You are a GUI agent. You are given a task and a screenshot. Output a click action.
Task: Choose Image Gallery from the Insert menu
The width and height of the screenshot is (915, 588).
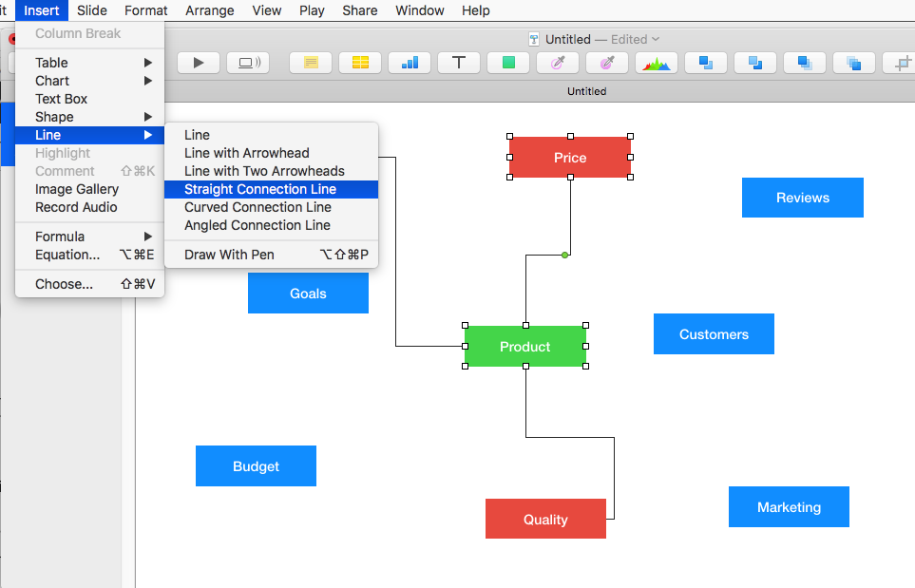click(x=89, y=189)
